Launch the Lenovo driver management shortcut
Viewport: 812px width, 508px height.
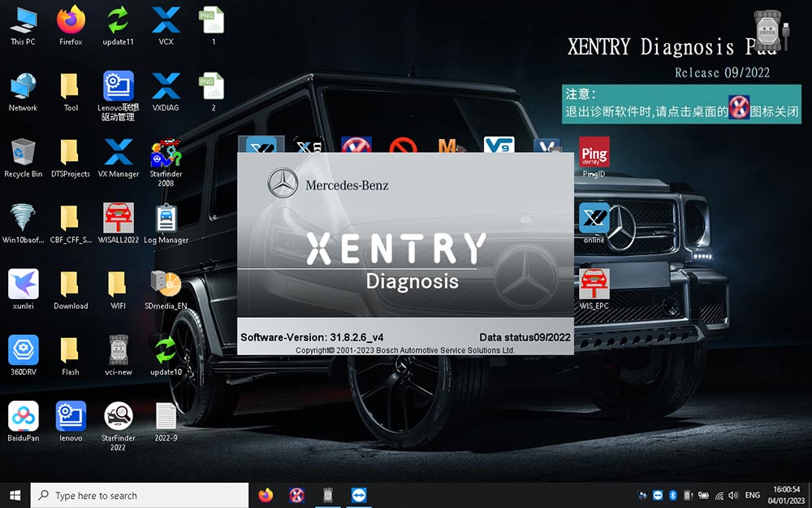(118, 96)
